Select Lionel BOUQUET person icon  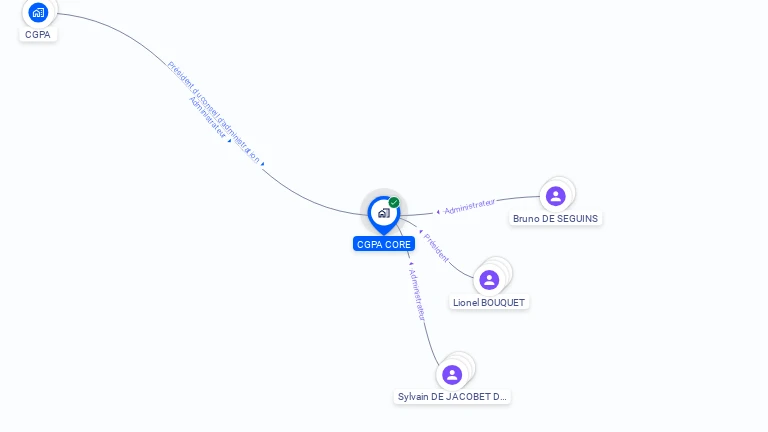pos(489,280)
